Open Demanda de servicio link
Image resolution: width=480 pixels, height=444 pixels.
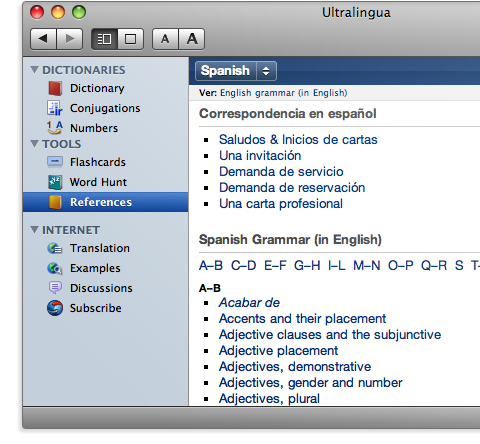281,171
